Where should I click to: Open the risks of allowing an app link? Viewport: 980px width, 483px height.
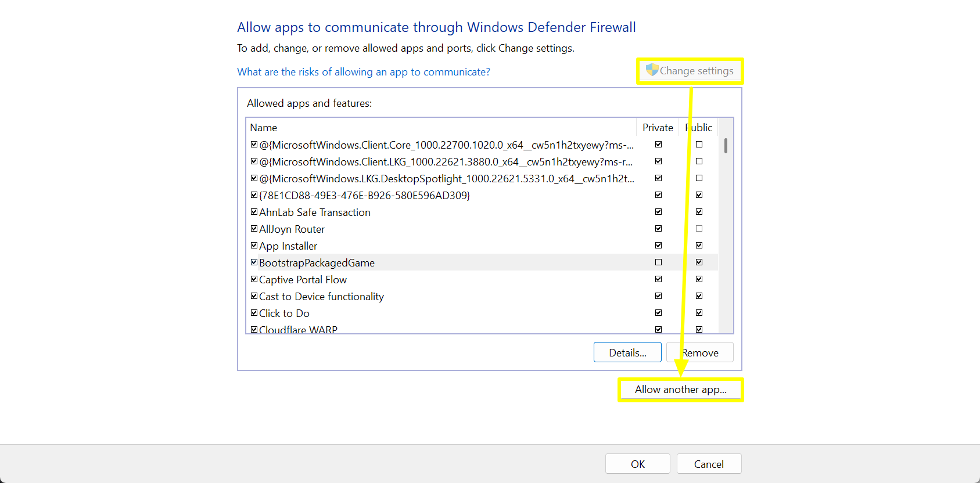[364, 72]
